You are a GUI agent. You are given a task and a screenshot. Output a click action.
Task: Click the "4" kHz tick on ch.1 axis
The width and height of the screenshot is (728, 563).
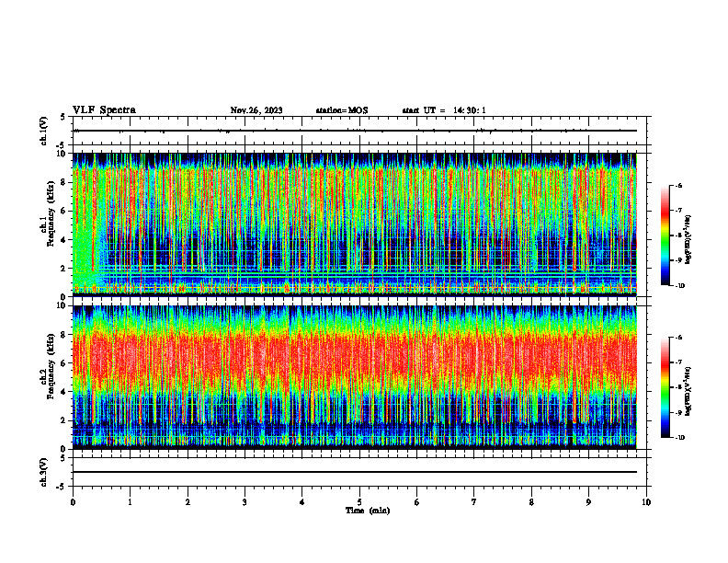[64, 240]
